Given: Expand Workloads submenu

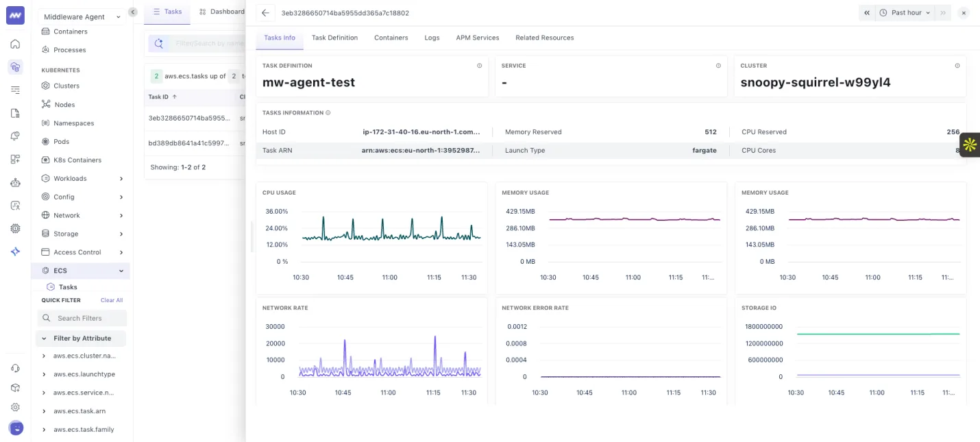Looking at the screenshot, I should pyautogui.click(x=121, y=179).
